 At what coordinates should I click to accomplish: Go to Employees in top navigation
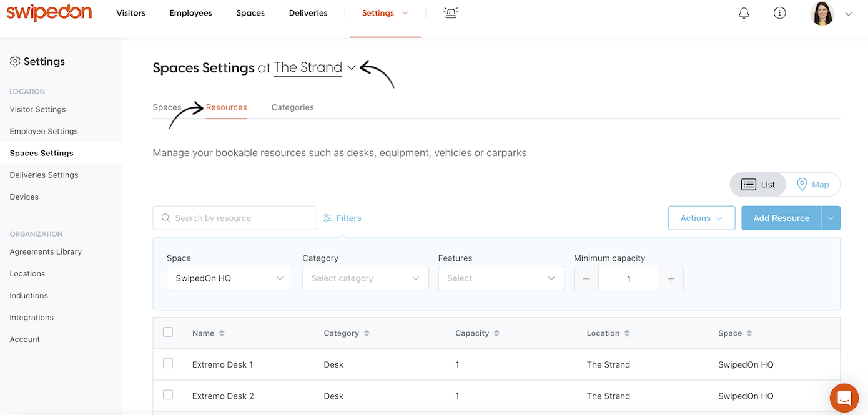(x=191, y=13)
